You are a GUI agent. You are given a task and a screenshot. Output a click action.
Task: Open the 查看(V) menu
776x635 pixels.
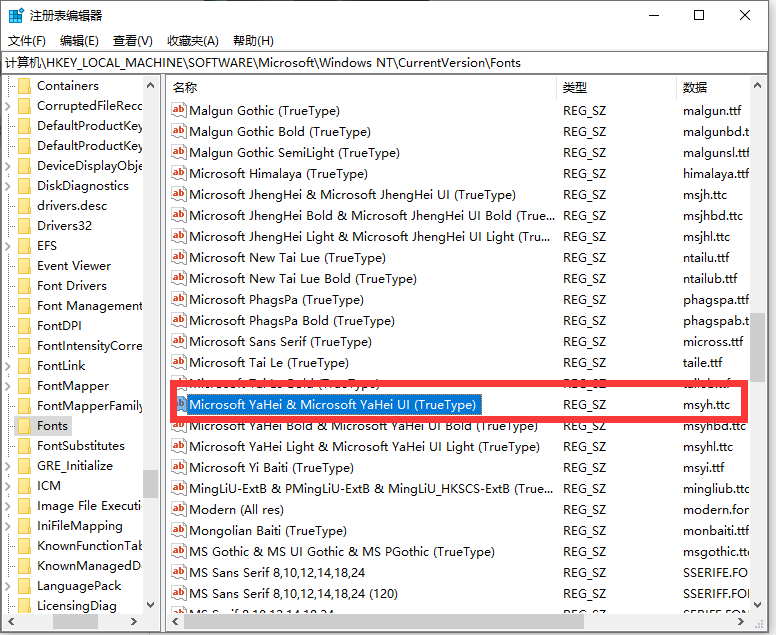(x=133, y=41)
